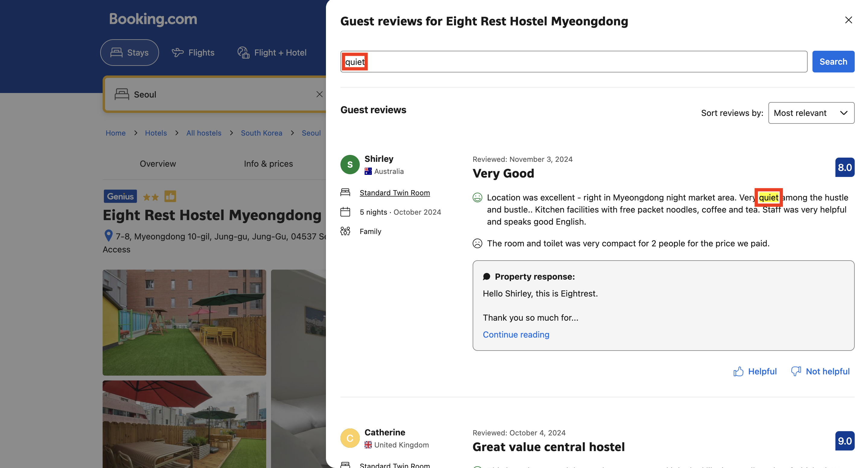Select the Flight + Hotel tab
This screenshot has height=468, width=868.
point(272,53)
